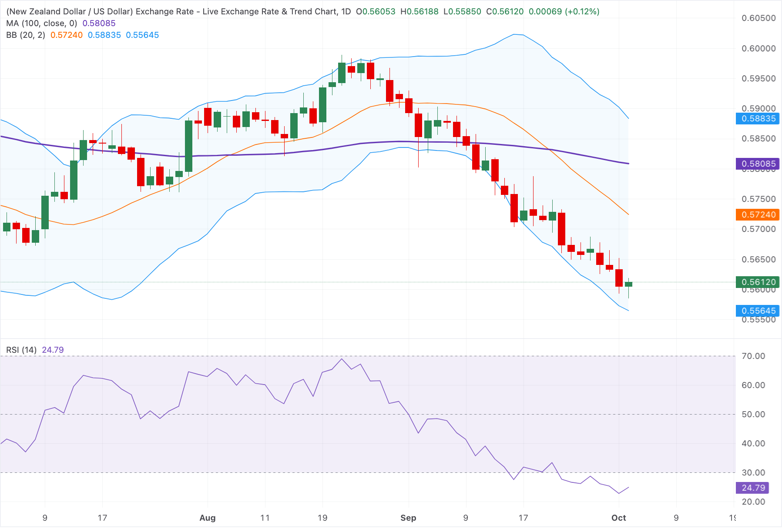Screen dimensions: 782x532
Task: Click the orange 0.57240 price axis tag
Action: coord(758,214)
